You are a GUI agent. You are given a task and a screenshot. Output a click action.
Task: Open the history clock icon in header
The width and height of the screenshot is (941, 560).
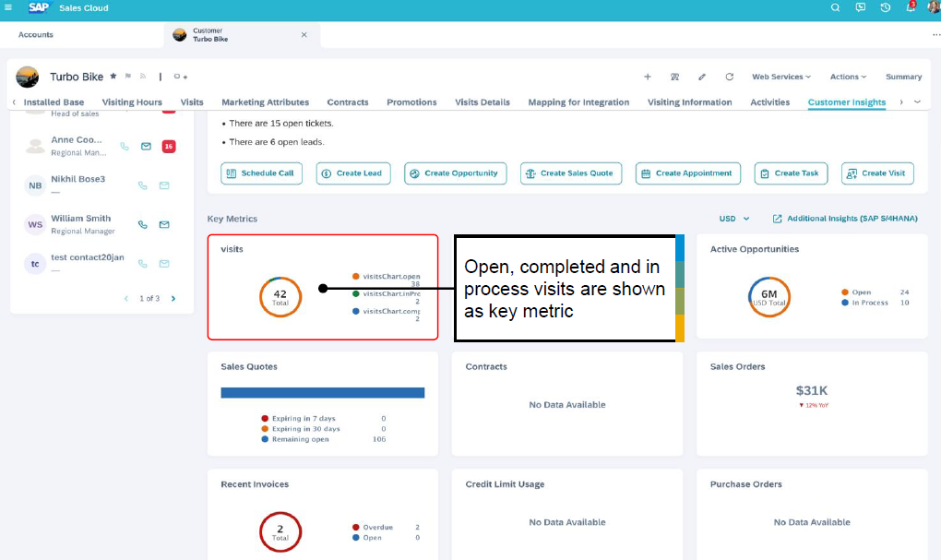point(886,7)
